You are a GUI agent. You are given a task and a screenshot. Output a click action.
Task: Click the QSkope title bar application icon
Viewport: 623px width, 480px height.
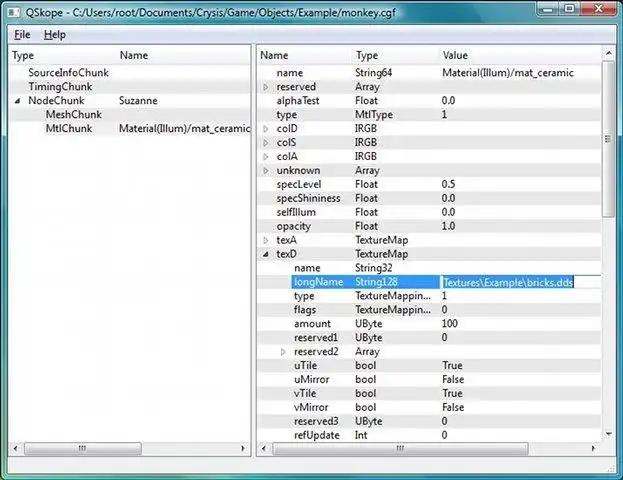14,13
